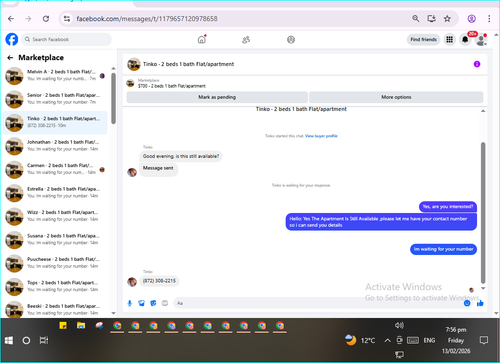
Task: Open the Estrella conversation
Action: tap(55, 193)
